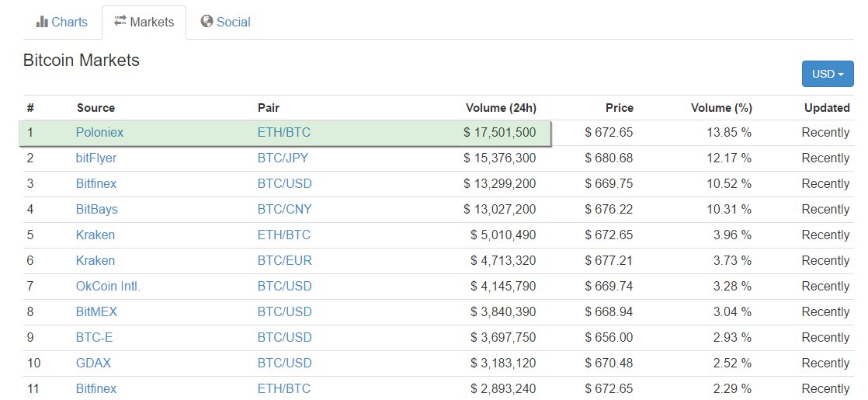Screen dimensions: 868x400
Task: Click the BTC/EUR pair link
Action: click(284, 260)
